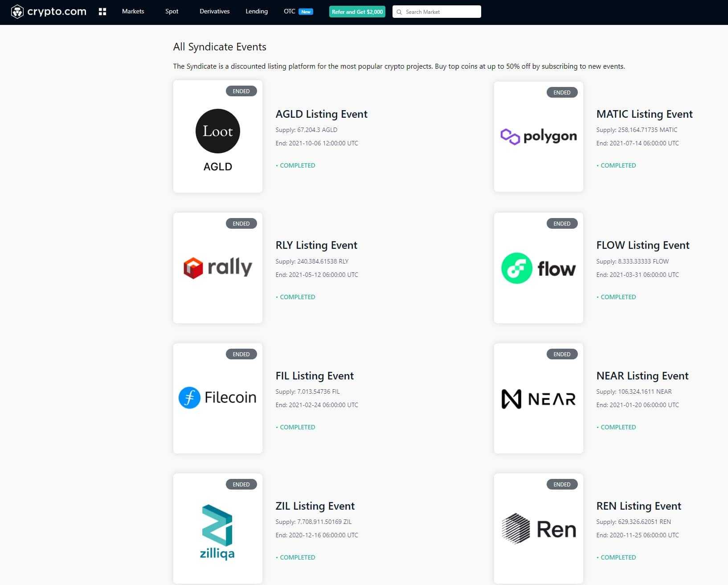Open the zilliqa logo card

pos(218,529)
